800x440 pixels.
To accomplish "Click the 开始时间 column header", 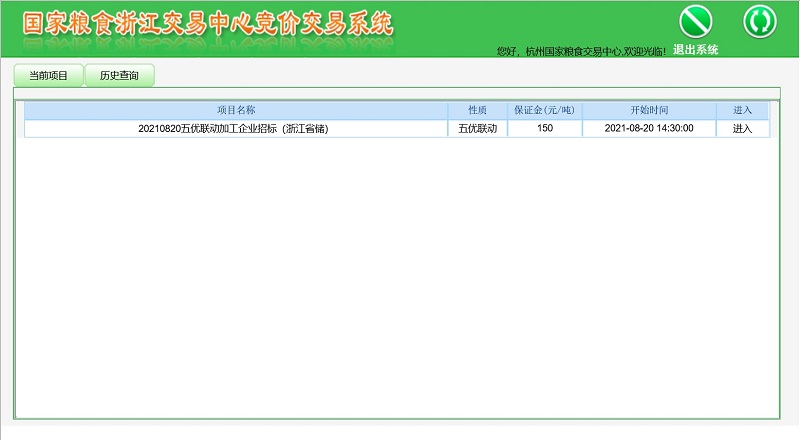I will tap(649, 110).
